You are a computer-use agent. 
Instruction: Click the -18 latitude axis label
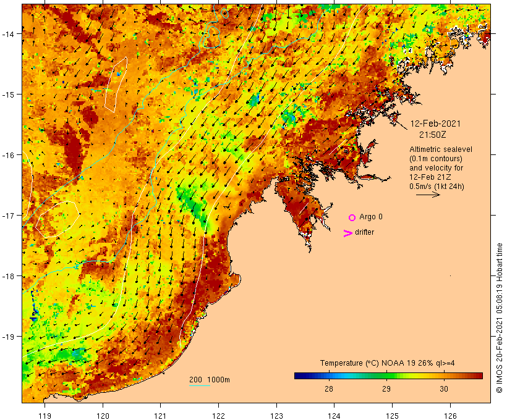7,276
